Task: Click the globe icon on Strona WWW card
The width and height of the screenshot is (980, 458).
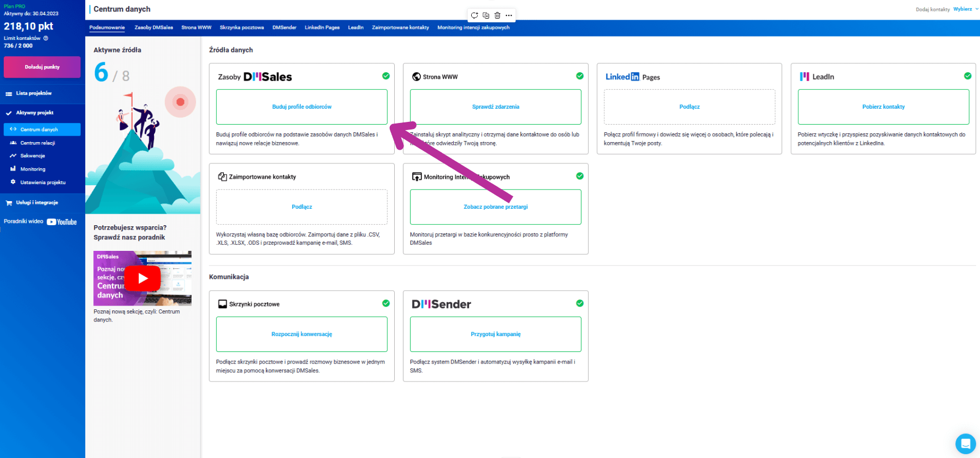Action: pos(417,77)
